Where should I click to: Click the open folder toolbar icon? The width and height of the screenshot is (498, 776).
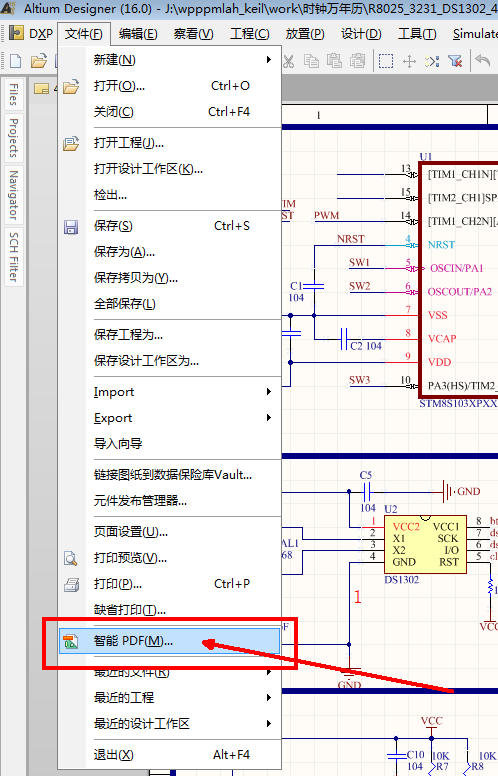click(x=39, y=61)
